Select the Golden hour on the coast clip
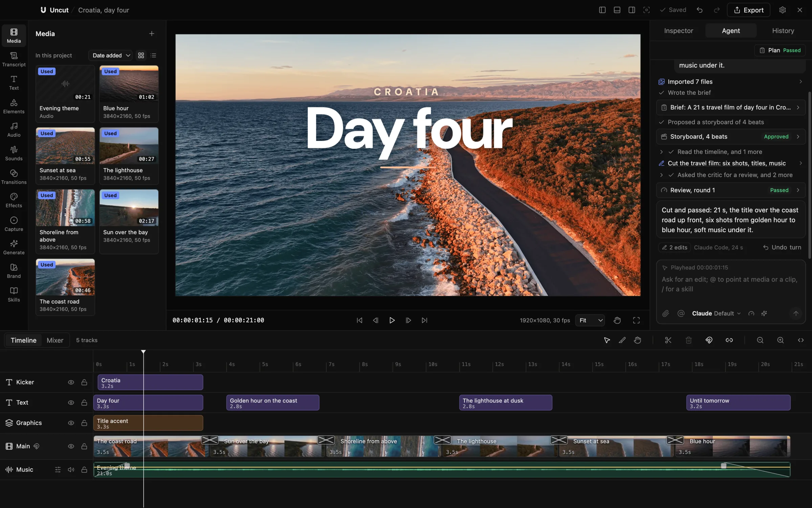 coord(273,402)
